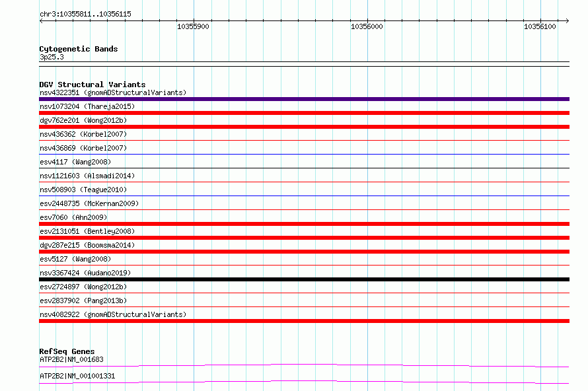
Task: Click the red bar under nsv4082922
Action: (304, 321)
